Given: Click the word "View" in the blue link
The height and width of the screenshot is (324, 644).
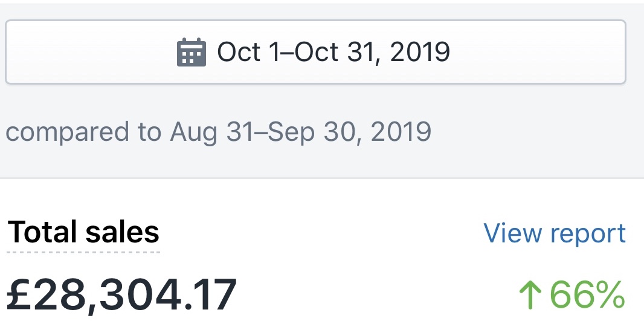Looking at the screenshot, I should [x=513, y=232].
